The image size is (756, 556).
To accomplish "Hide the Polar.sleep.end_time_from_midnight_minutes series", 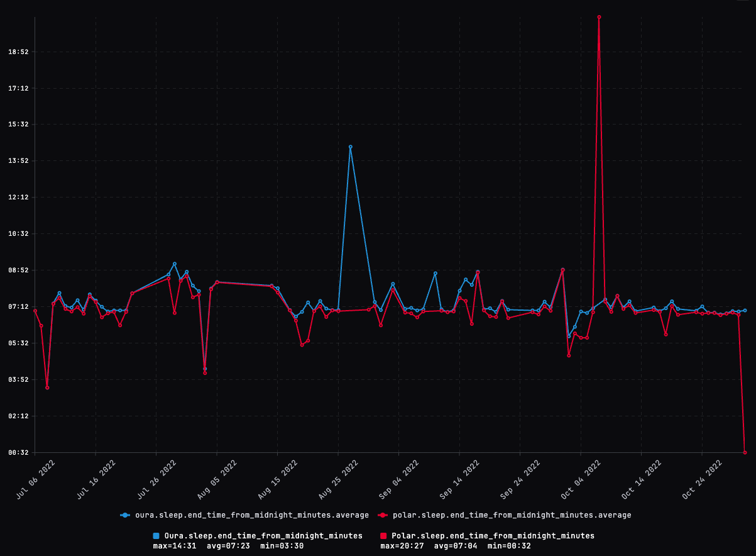I will [503, 535].
